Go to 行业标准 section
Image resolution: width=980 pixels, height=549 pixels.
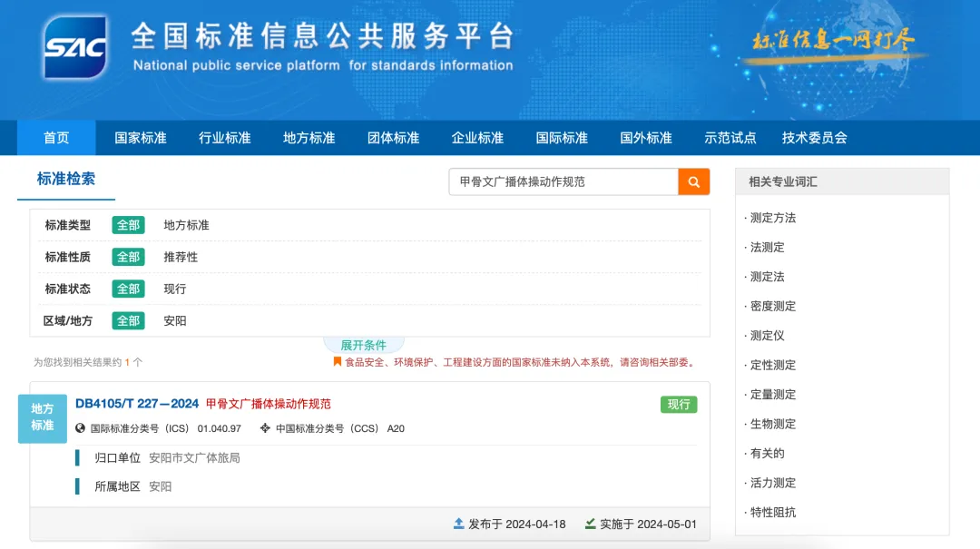pos(225,138)
